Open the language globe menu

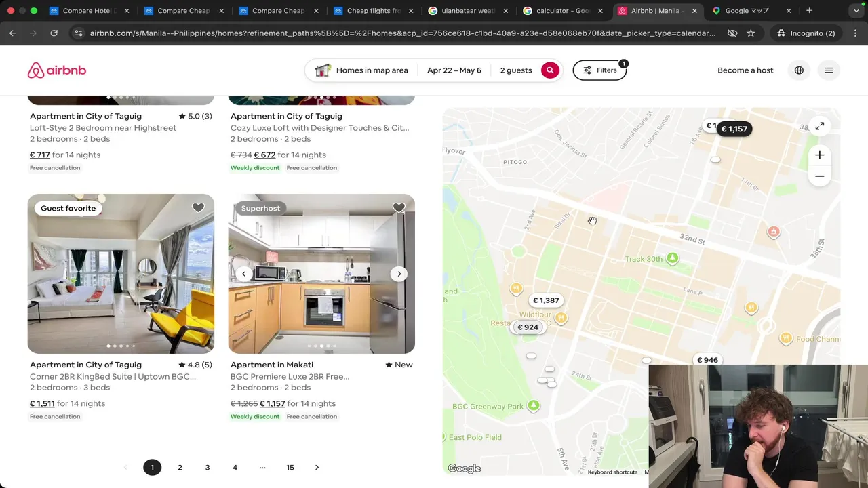coord(799,70)
